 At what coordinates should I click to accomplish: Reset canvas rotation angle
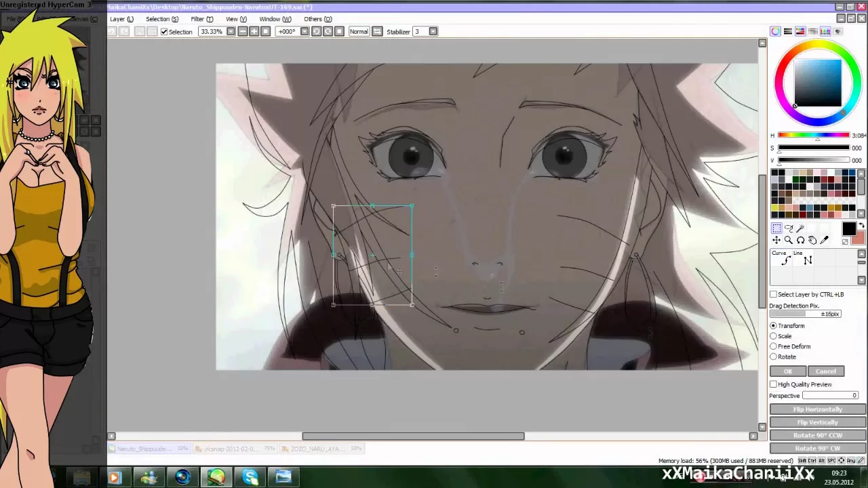pyautogui.click(x=339, y=31)
